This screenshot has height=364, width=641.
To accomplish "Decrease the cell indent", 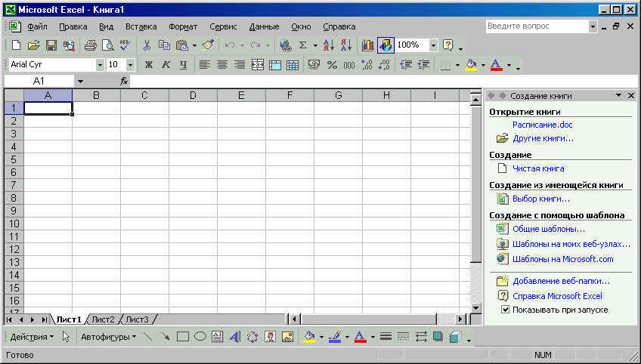I will click(x=406, y=64).
